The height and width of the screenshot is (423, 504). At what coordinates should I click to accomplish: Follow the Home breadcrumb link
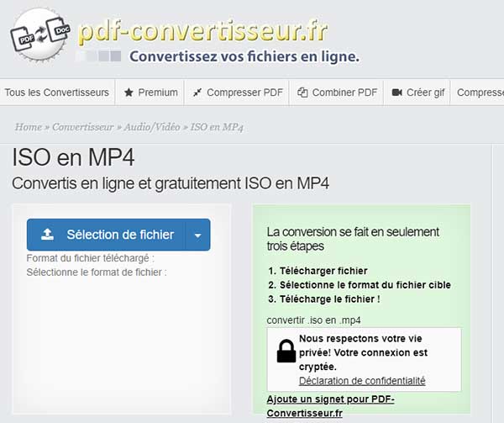click(x=29, y=127)
